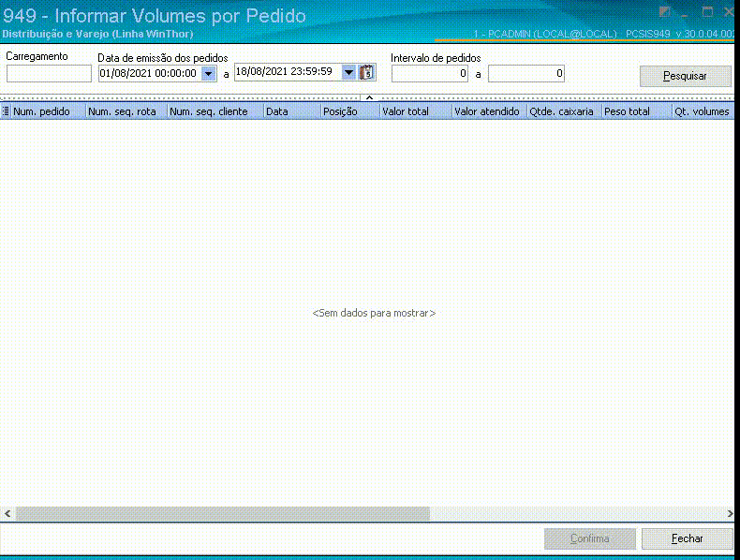Image resolution: width=740 pixels, height=560 pixels.
Task: Click the Data column header
Action: click(292, 111)
